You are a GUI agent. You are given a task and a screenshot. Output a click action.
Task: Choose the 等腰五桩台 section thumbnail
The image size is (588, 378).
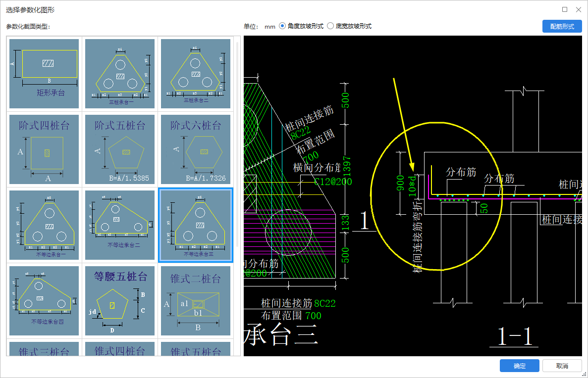tap(119, 300)
